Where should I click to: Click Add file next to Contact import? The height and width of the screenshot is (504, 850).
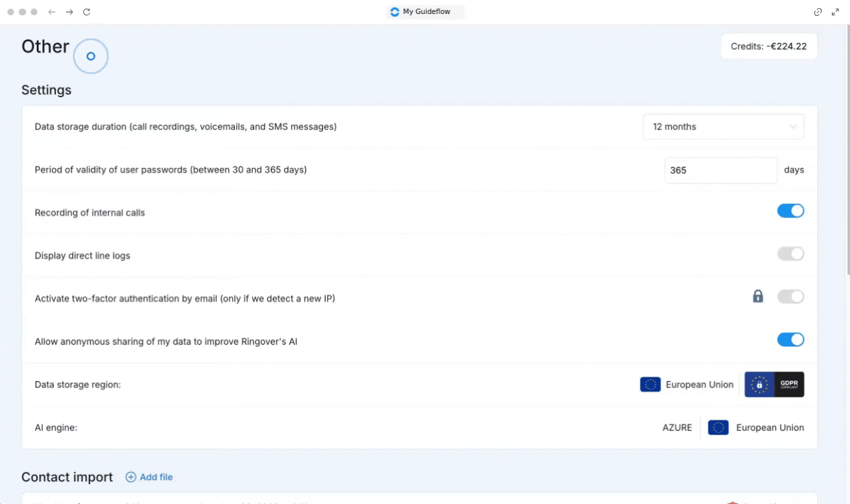click(x=149, y=477)
